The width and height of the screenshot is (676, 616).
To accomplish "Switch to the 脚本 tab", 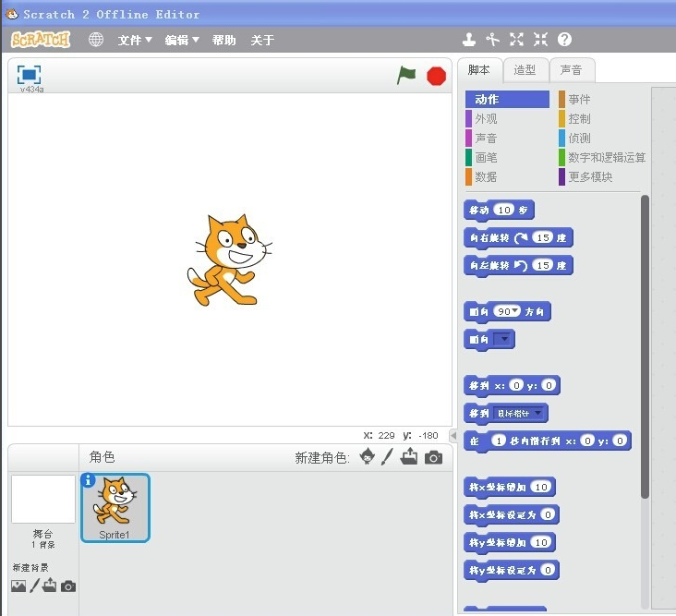I will tap(479, 70).
